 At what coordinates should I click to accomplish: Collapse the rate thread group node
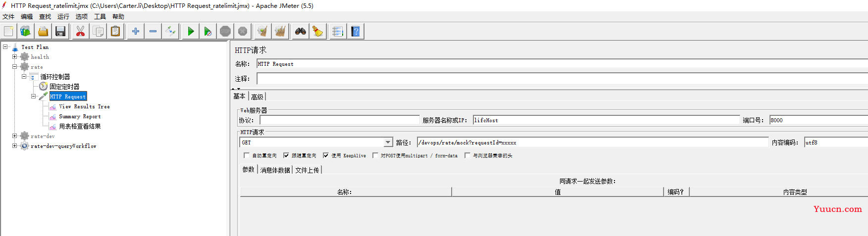15,67
